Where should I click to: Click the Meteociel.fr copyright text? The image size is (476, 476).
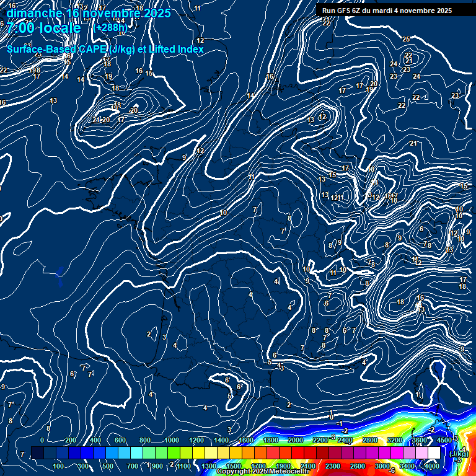(263, 471)
